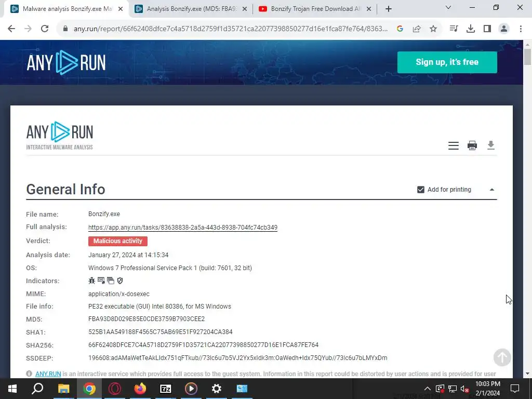
Task: Toggle the Add for printing checkbox
Action: click(x=421, y=190)
